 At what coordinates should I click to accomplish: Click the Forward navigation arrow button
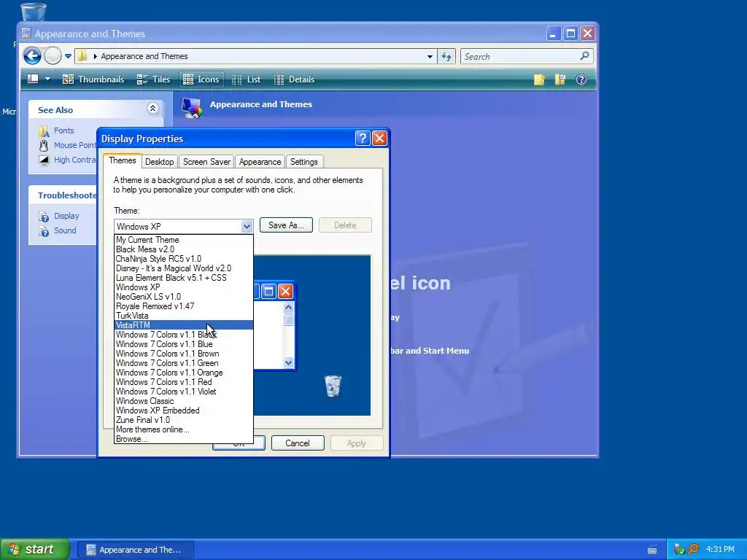tap(53, 56)
